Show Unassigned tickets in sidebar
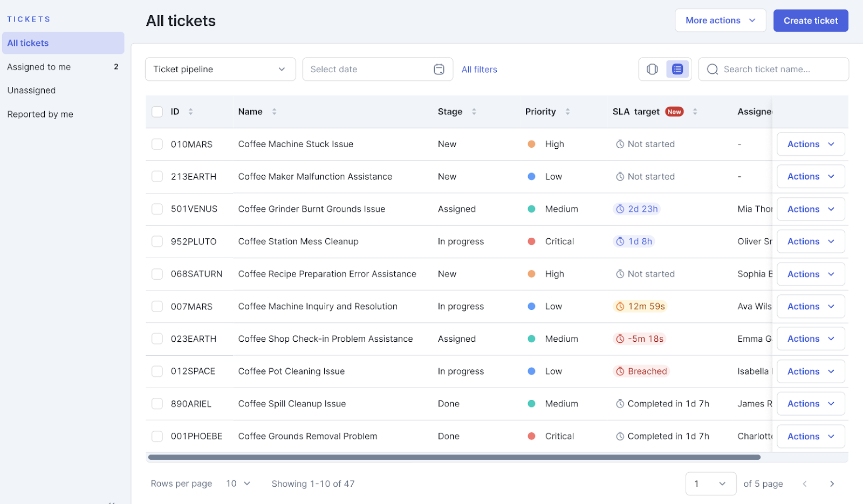This screenshot has height=504, width=863. click(x=31, y=91)
